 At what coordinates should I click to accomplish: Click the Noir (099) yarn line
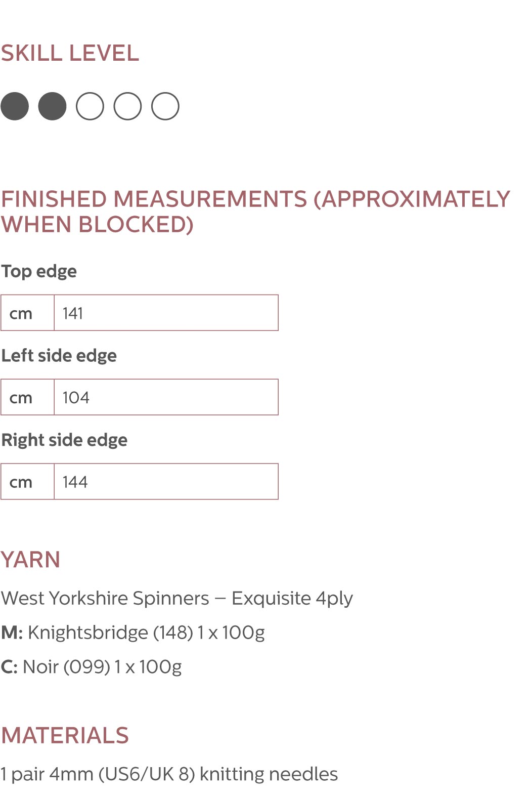92,667
